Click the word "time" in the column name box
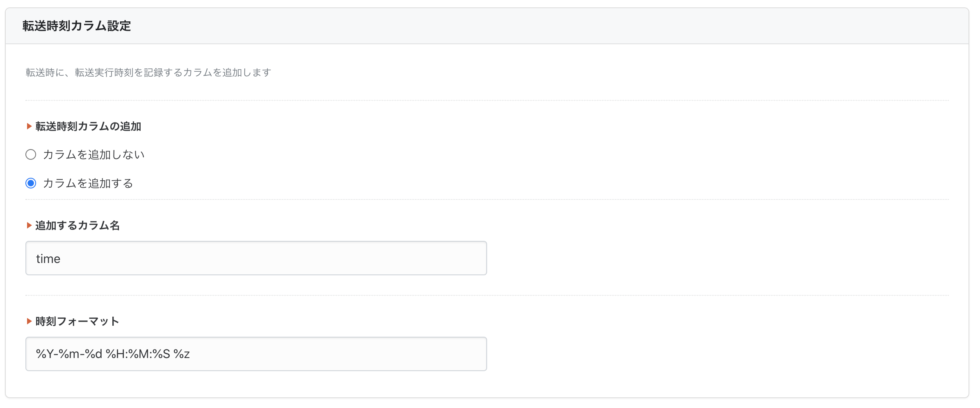Image resolution: width=980 pixels, height=408 pixels. (48, 258)
